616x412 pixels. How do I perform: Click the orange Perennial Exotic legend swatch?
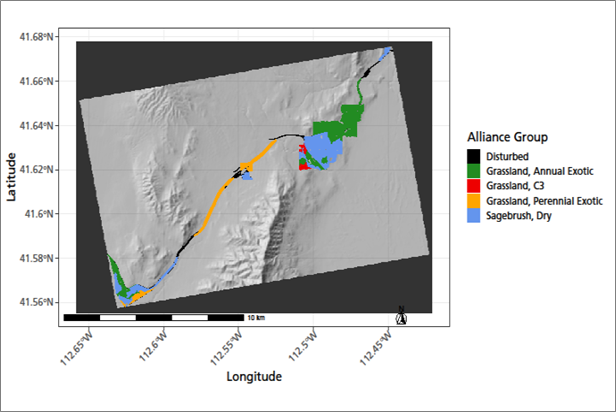(474, 201)
